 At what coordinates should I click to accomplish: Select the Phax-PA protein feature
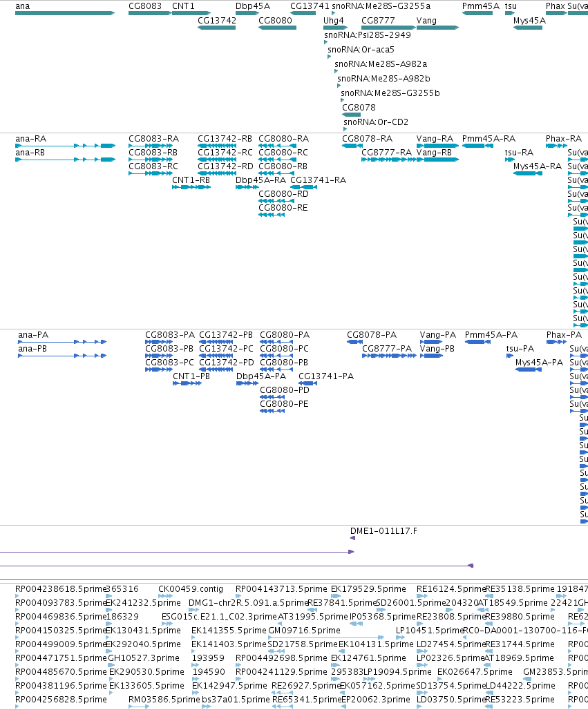556,342
